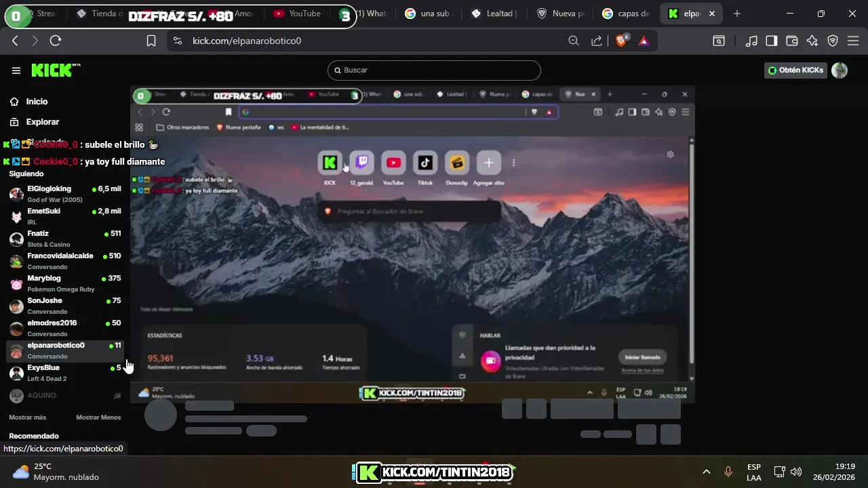Switch to the 'Tienda d' tab

100,14
